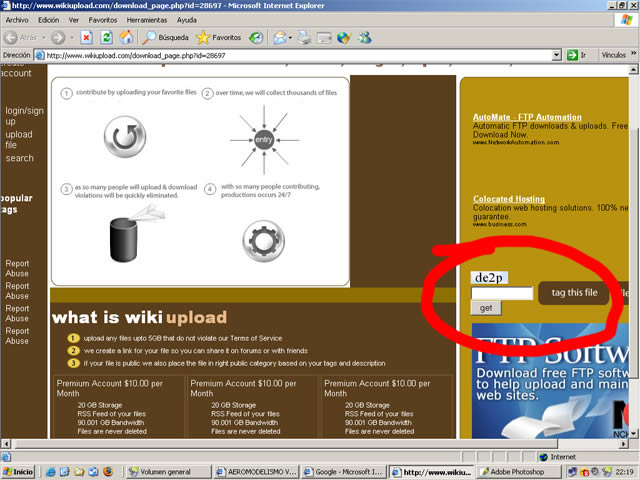Screen dimensions: 640x480
Task: Open the Back button history dropdown arrow
Action: 42,37
